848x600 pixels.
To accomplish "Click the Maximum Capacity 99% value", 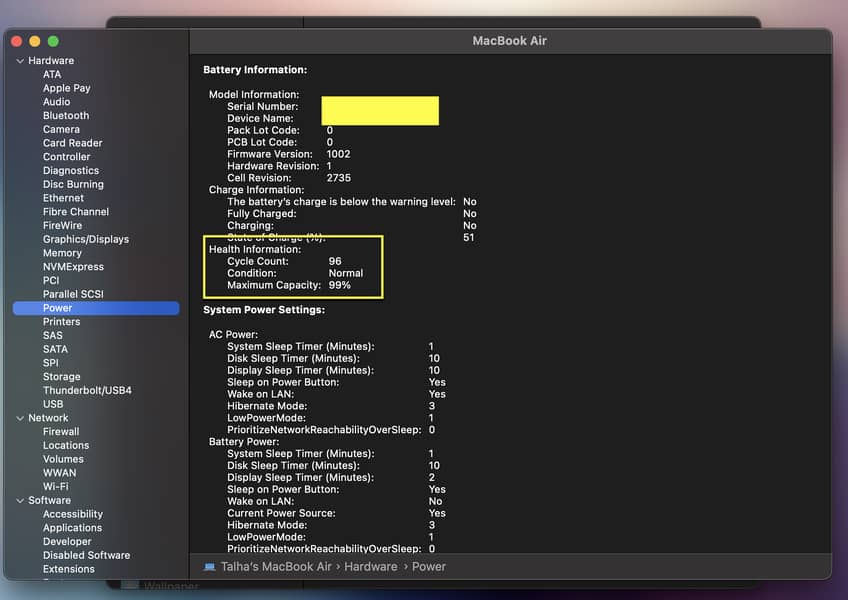I will click(x=339, y=286).
